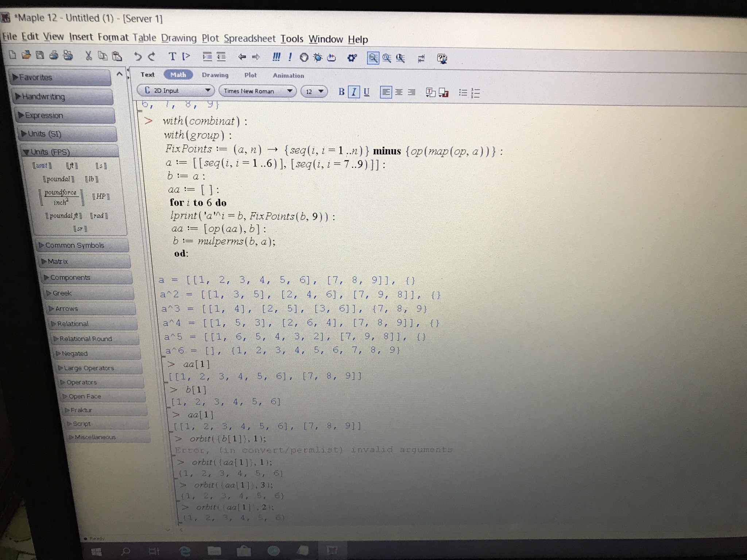Center the text alignment

tap(399, 93)
